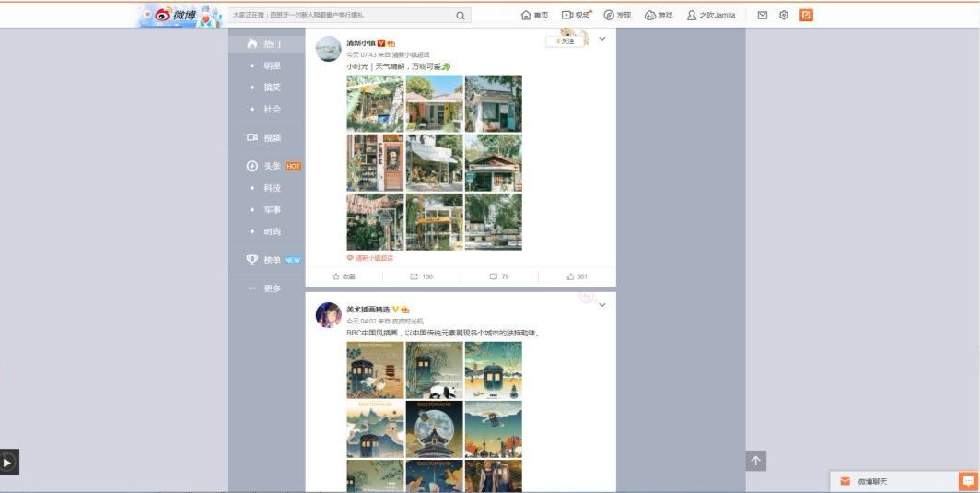980x493 pixels.
Task: Follow 清新小镇 with +关注 button
Action: click(x=565, y=41)
